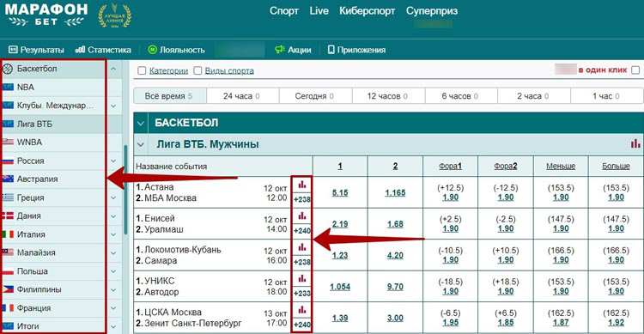
Task: Click the Promotions megaphone icon
Action: (280, 50)
